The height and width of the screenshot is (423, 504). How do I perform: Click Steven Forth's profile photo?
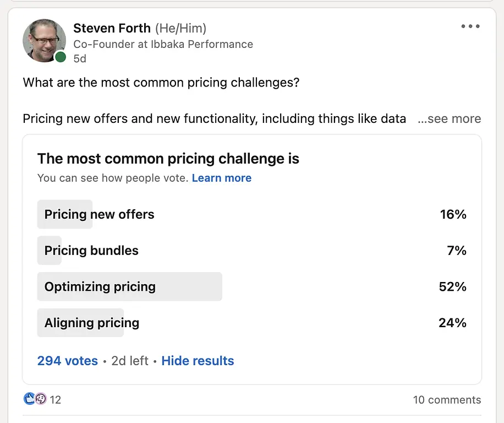[45, 41]
